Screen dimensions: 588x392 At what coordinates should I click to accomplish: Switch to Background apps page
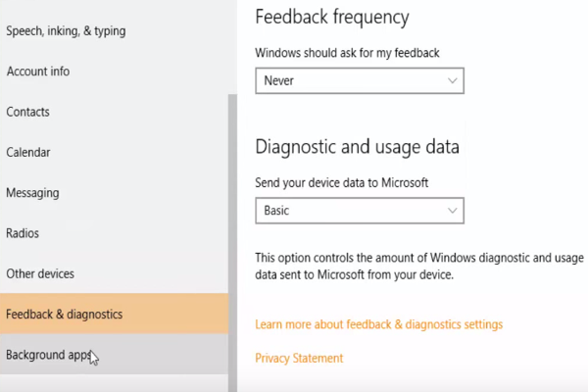(49, 355)
